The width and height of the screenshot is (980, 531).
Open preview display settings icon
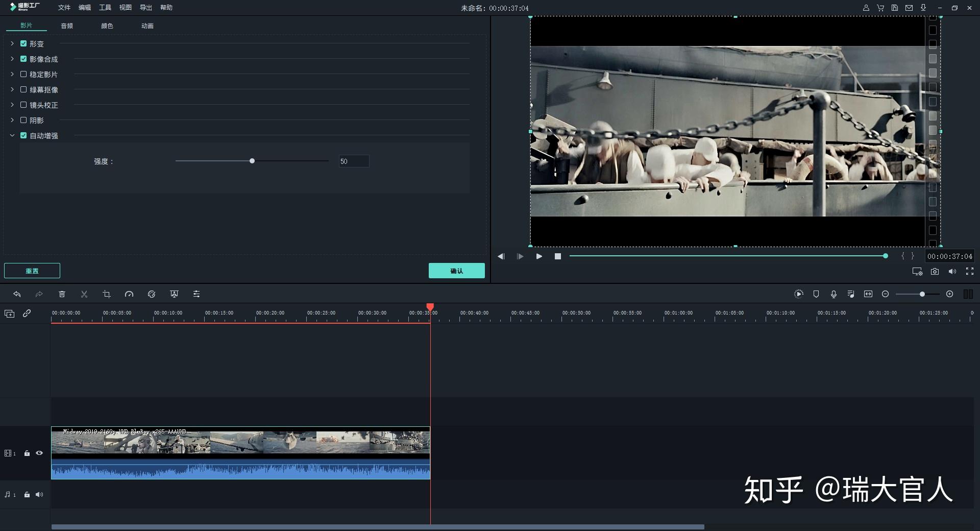(x=917, y=272)
